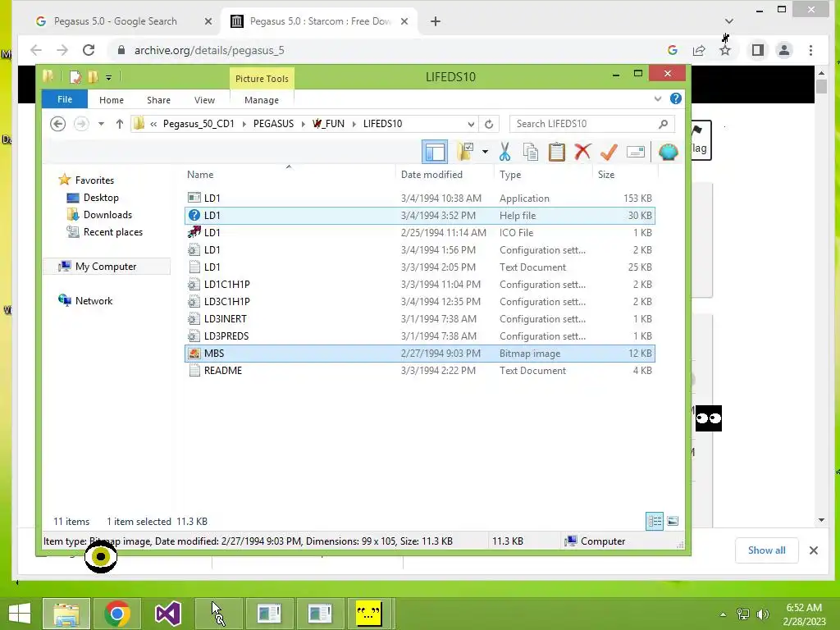Click the orange checkmark Properties icon
840x630 pixels.
click(609, 152)
